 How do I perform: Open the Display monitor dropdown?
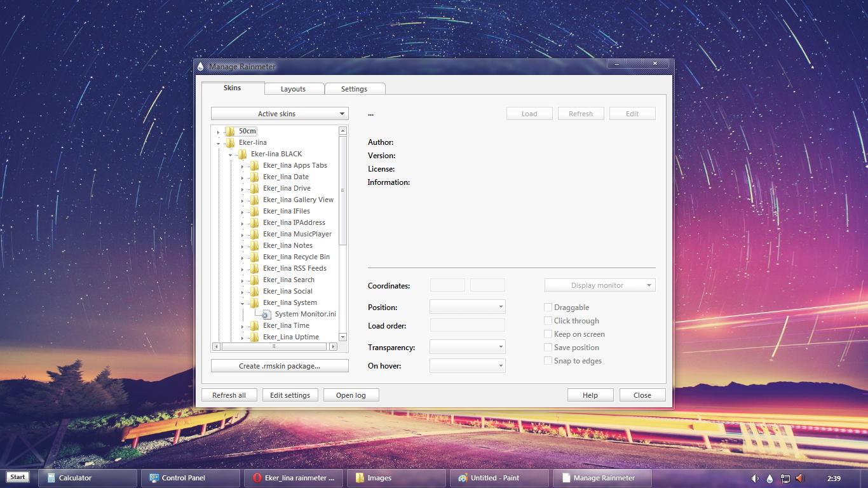600,285
